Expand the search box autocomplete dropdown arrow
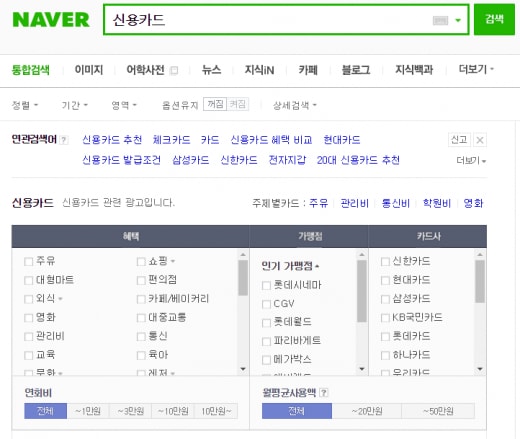 [458, 20]
